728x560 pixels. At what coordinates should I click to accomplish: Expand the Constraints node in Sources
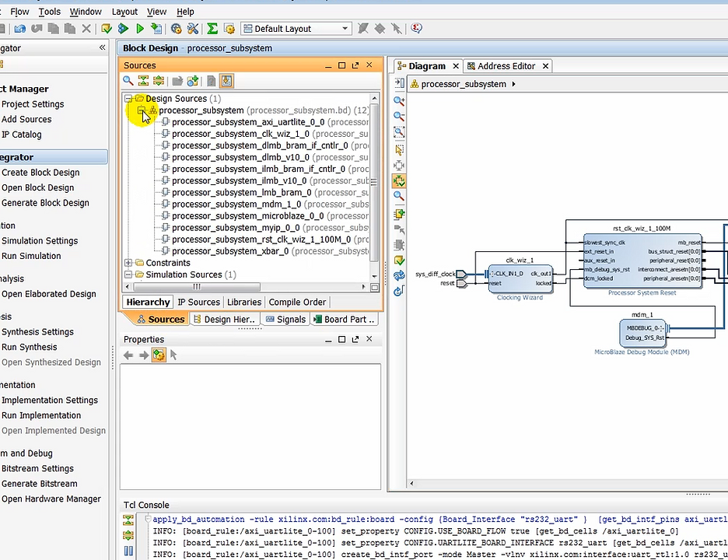pos(129,262)
